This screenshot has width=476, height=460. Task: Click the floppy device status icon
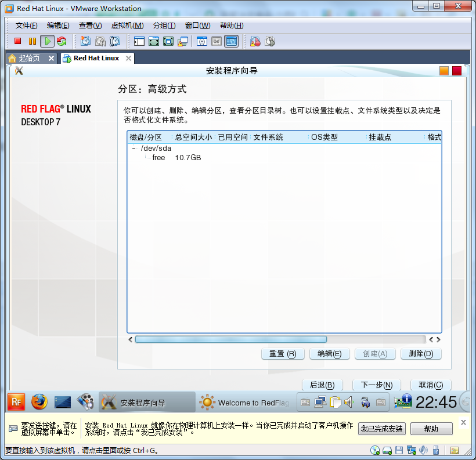(399, 450)
